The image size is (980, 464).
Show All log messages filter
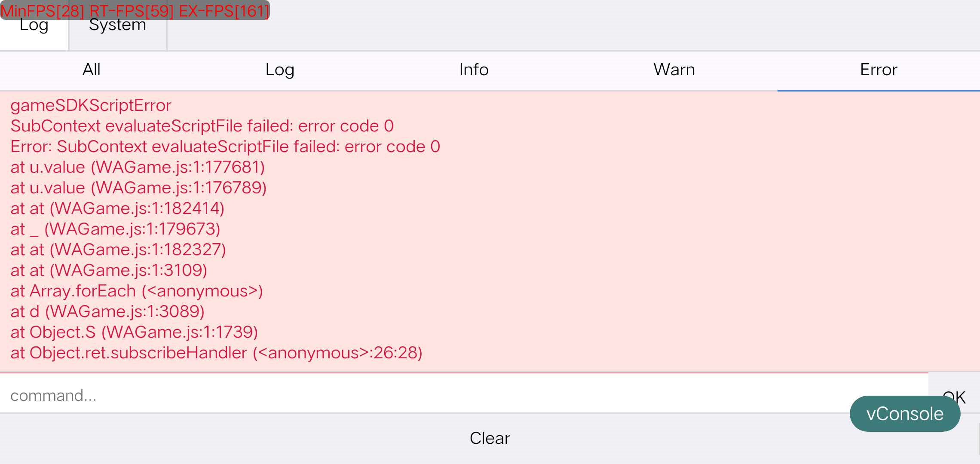pyautogui.click(x=92, y=70)
